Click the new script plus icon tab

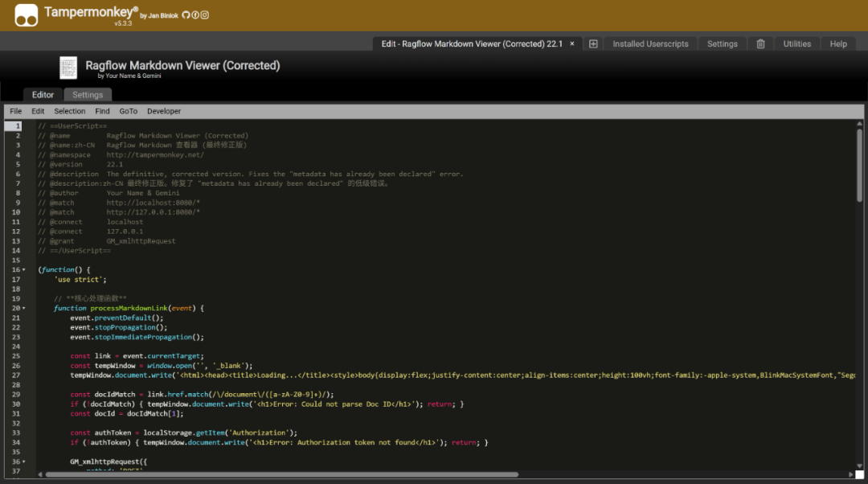(x=593, y=44)
